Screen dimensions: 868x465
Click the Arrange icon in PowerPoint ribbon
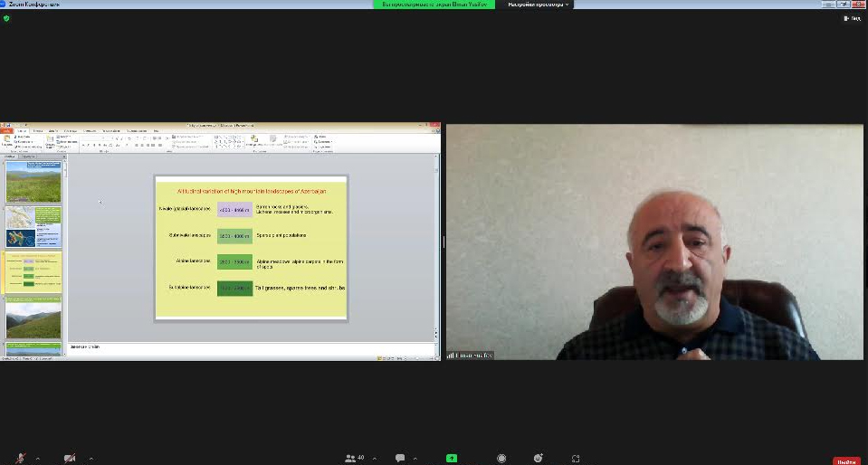click(x=254, y=140)
